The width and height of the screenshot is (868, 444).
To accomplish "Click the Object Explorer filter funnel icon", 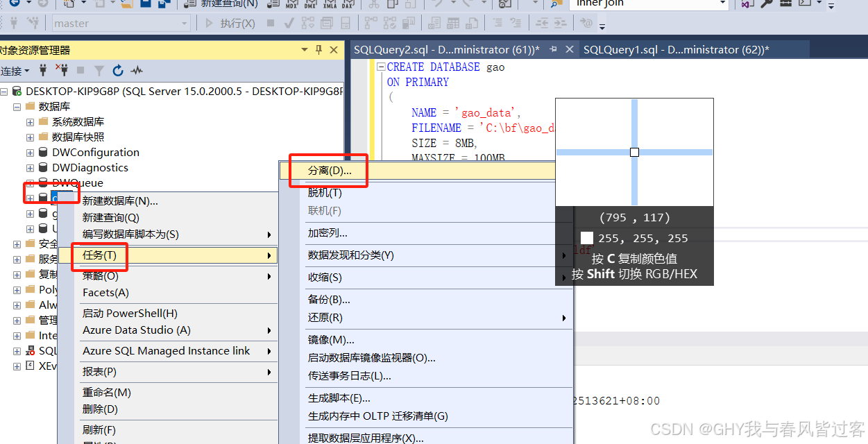I will [99, 70].
